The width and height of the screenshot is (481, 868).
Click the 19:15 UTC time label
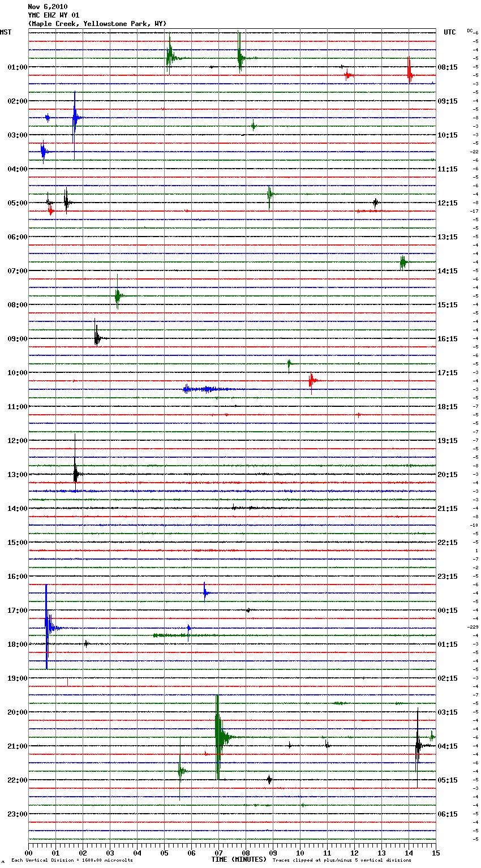pyautogui.click(x=448, y=441)
